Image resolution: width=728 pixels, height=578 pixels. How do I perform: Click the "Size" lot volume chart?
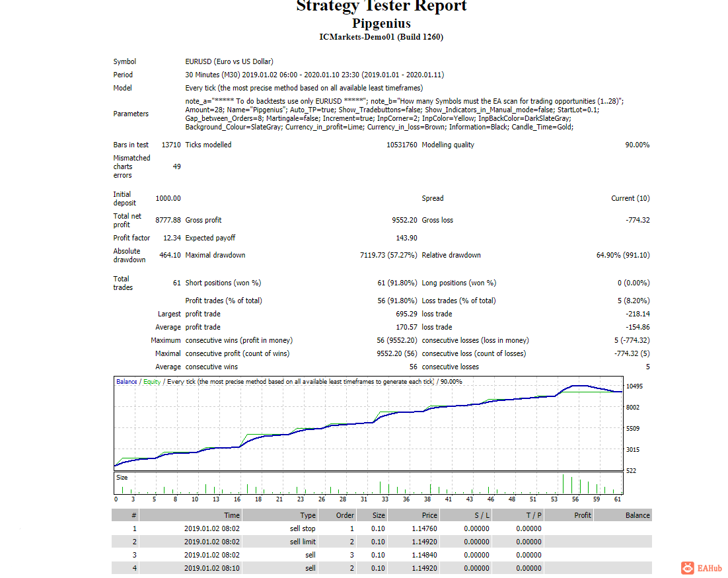coord(368,484)
